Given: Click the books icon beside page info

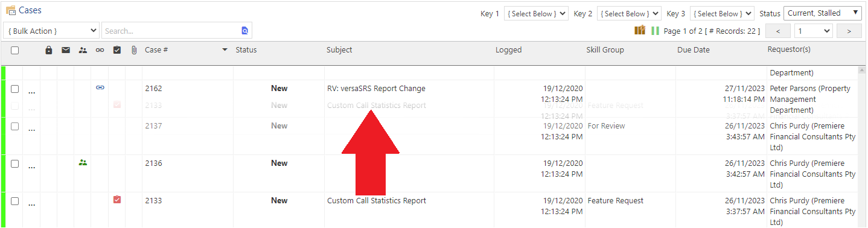Looking at the screenshot, I should [640, 30].
